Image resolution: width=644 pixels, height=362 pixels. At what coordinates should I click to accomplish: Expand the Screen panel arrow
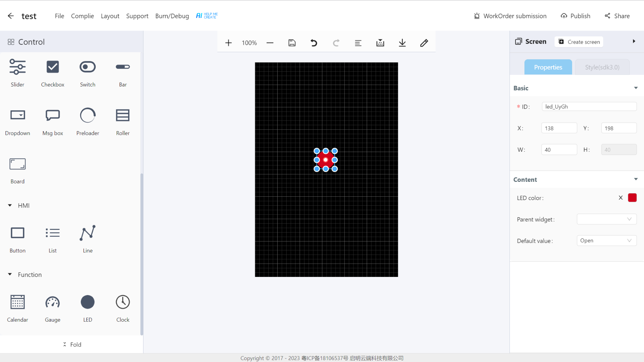[634, 41]
